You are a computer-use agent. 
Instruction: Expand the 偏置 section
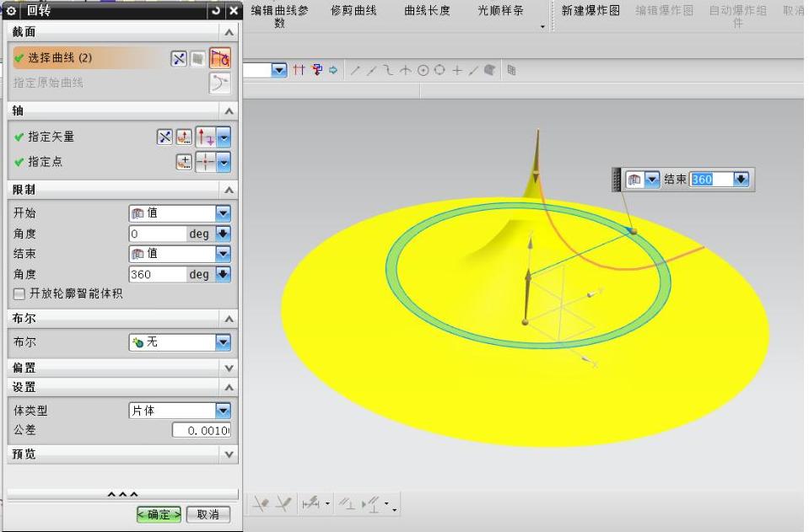tap(229, 368)
